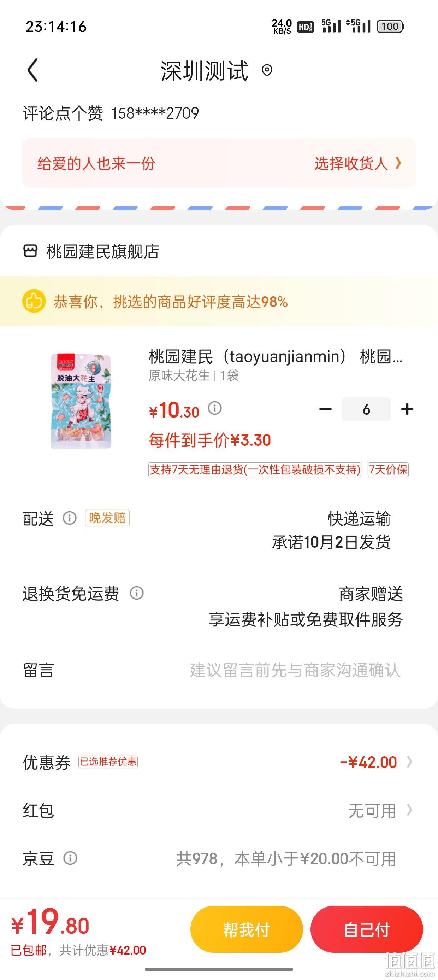The height and width of the screenshot is (980, 438).
Task: Tap the 留言 message input field
Action: point(295,670)
